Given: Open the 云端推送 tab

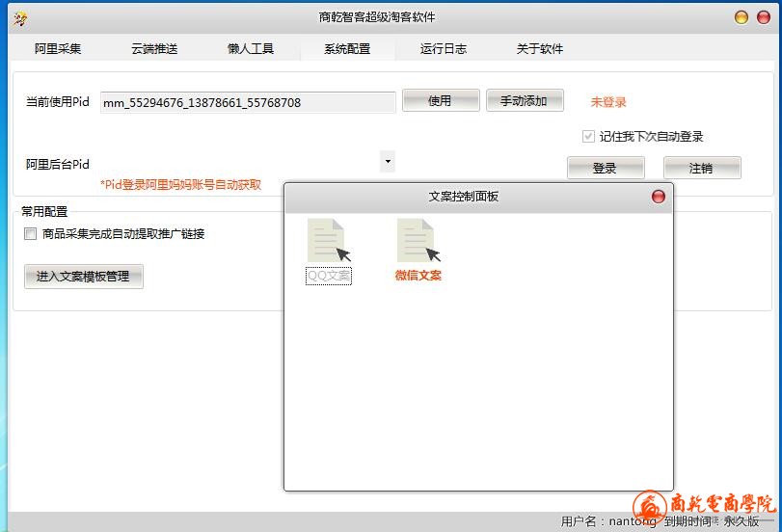Looking at the screenshot, I should [x=154, y=49].
